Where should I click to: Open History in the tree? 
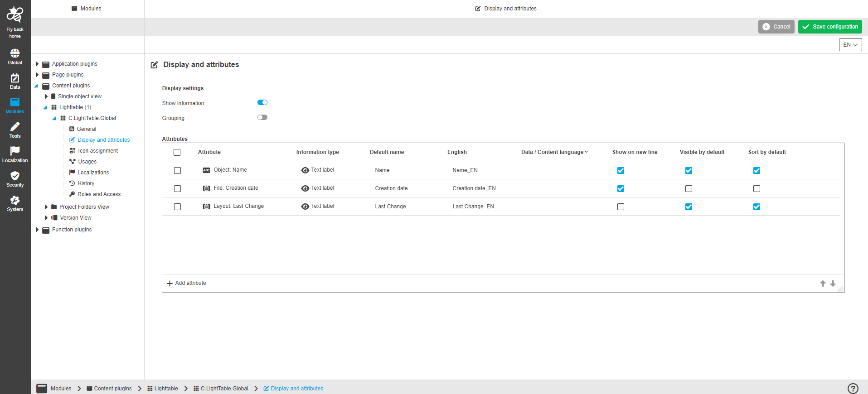pyautogui.click(x=86, y=183)
